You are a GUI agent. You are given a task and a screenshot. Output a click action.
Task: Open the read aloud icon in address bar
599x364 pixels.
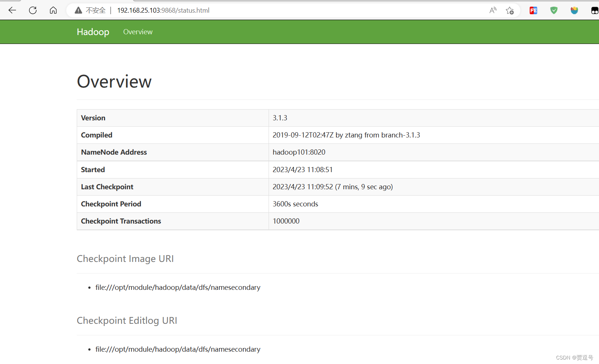point(493,10)
